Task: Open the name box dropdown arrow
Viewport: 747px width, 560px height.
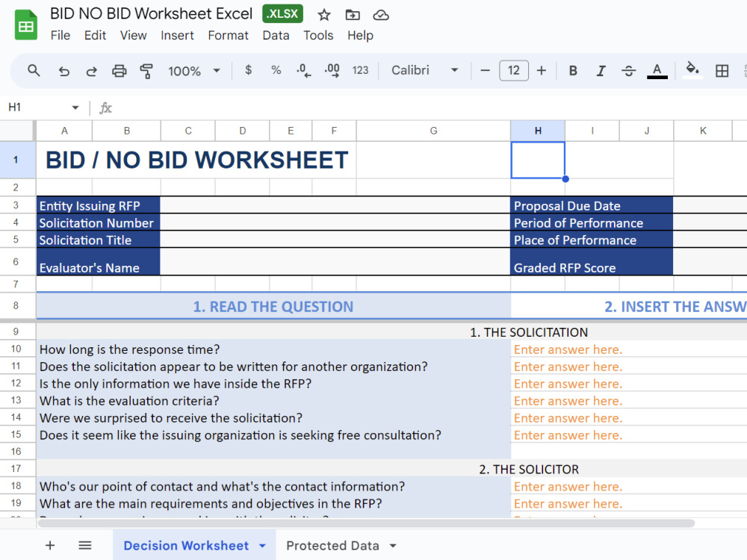Action: [x=75, y=108]
